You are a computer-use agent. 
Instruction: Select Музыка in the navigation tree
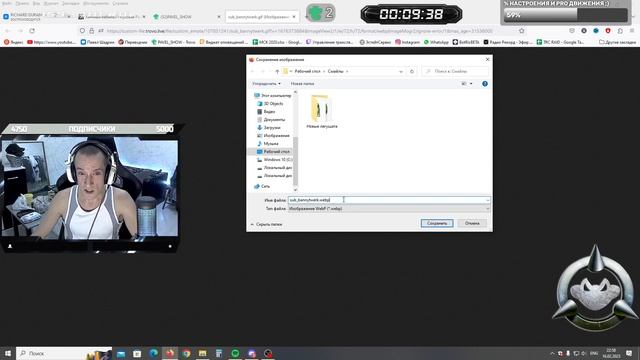tap(268, 144)
